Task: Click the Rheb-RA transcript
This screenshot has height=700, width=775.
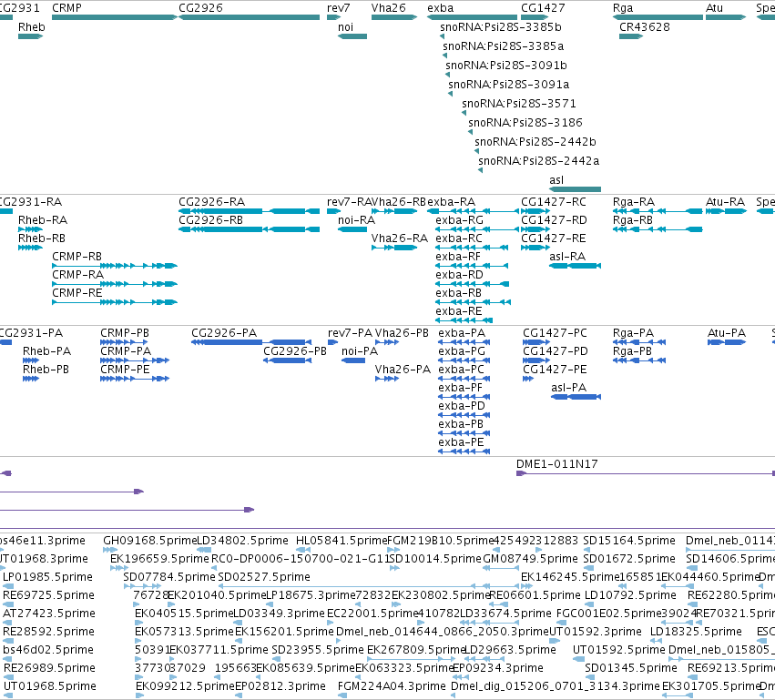Action: [x=31, y=229]
